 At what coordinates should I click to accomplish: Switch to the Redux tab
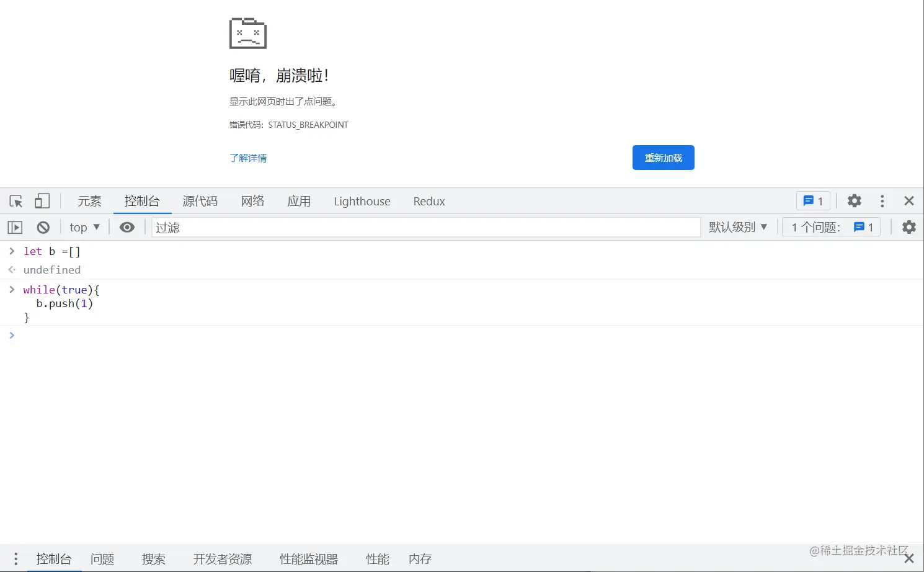coord(429,201)
